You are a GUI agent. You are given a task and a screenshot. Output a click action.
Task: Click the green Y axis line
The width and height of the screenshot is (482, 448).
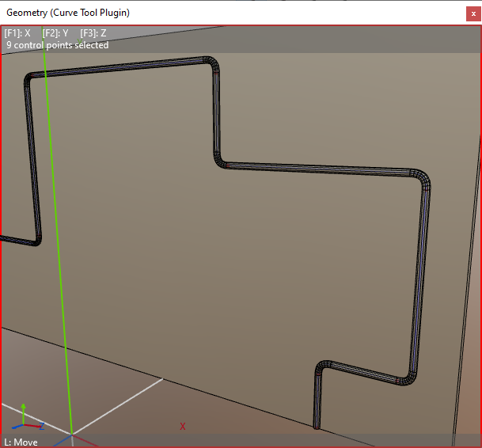pos(57,230)
